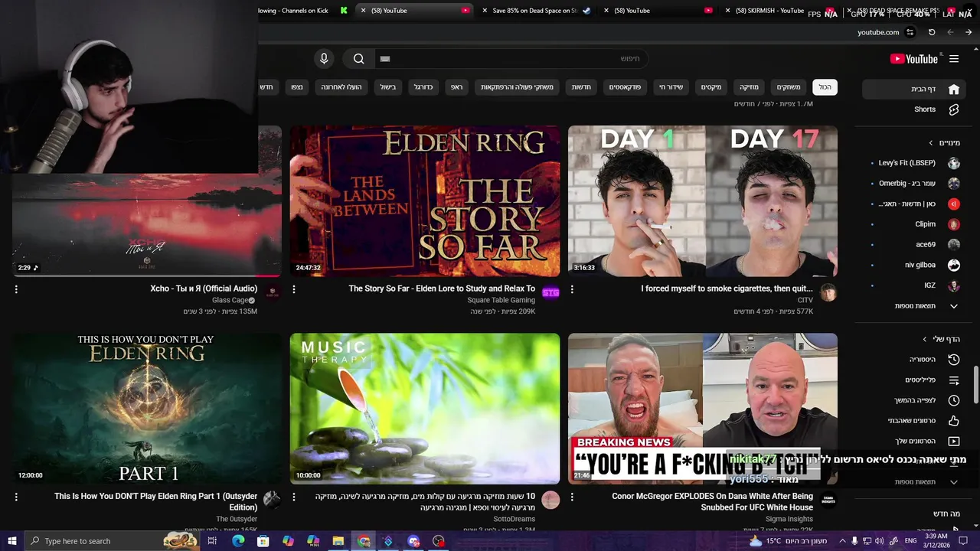980x551 pixels.
Task: Open options menu for relaxing music video
Action: [294, 497]
